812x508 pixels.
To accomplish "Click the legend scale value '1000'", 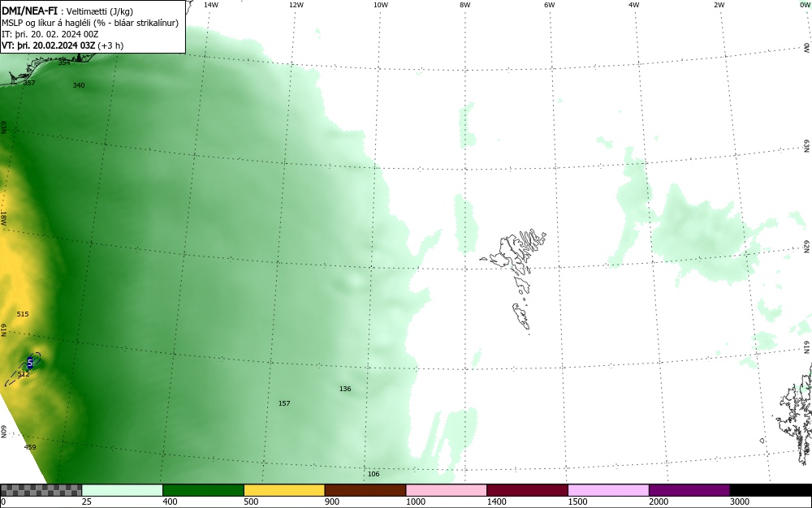I will click(415, 502).
